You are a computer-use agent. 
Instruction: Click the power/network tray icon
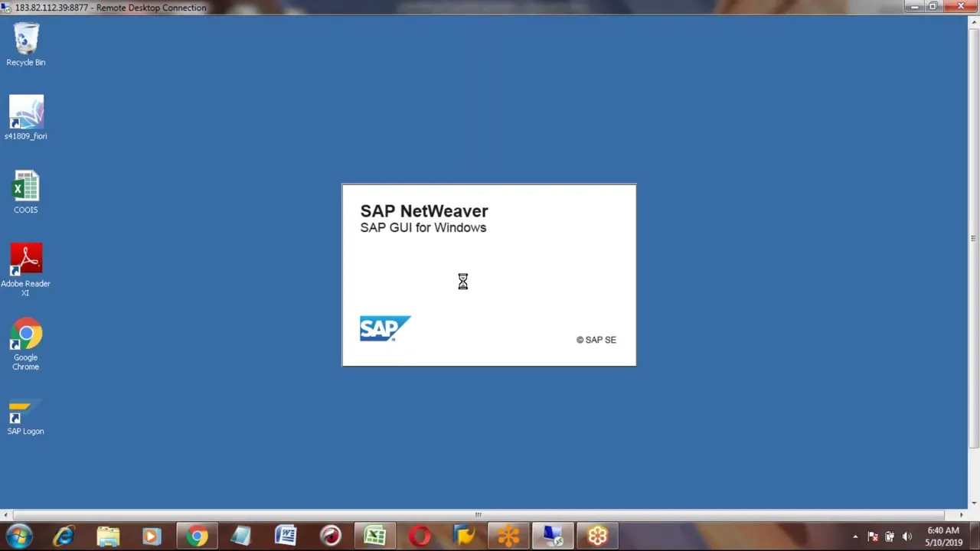click(890, 536)
